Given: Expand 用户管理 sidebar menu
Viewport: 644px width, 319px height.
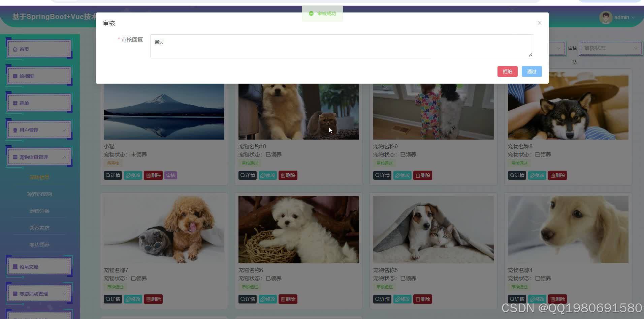Looking at the screenshot, I should click(x=39, y=130).
